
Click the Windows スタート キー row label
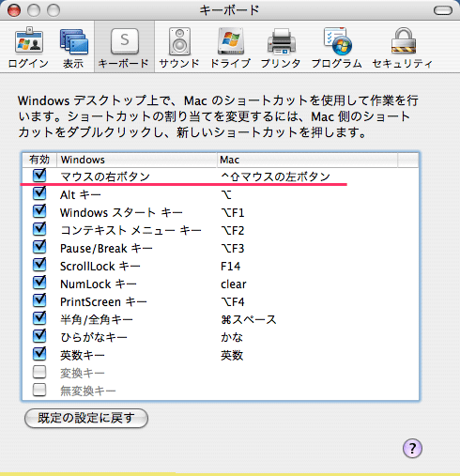click(x=121, y=213)
